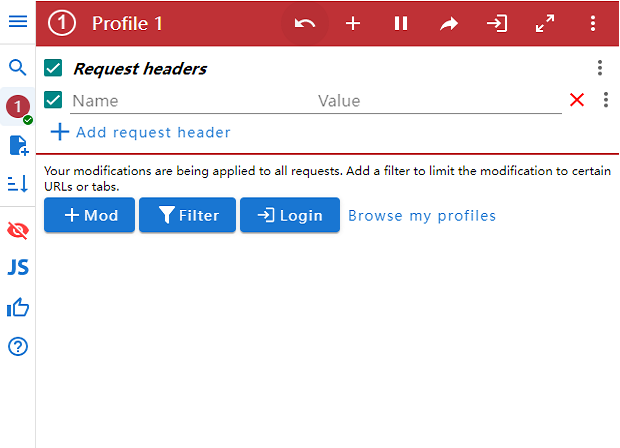Click the plus icon in the top header
The image size is (620, 448).
pos(353,23)
